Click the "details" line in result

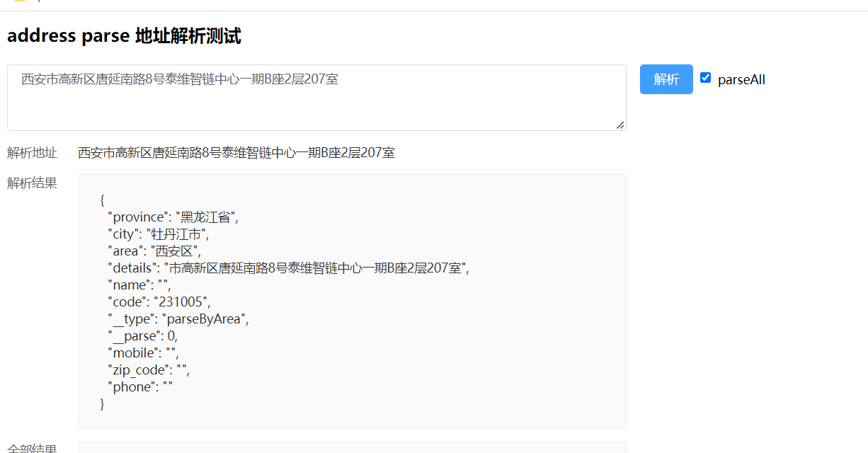click(289, 268)
